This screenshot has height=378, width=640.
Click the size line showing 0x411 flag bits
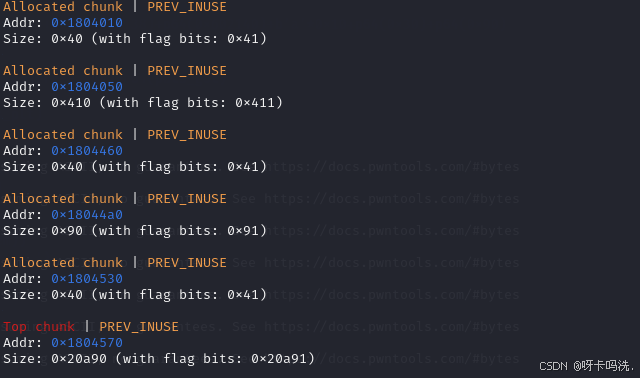[143, 103]
